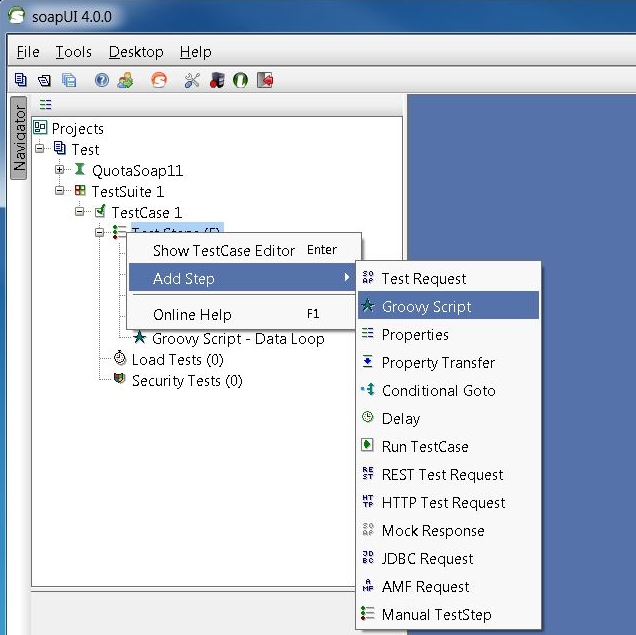The image size is (636, 635).
Task: Collapse the TestCase 1 node
Action: [80, 211]
